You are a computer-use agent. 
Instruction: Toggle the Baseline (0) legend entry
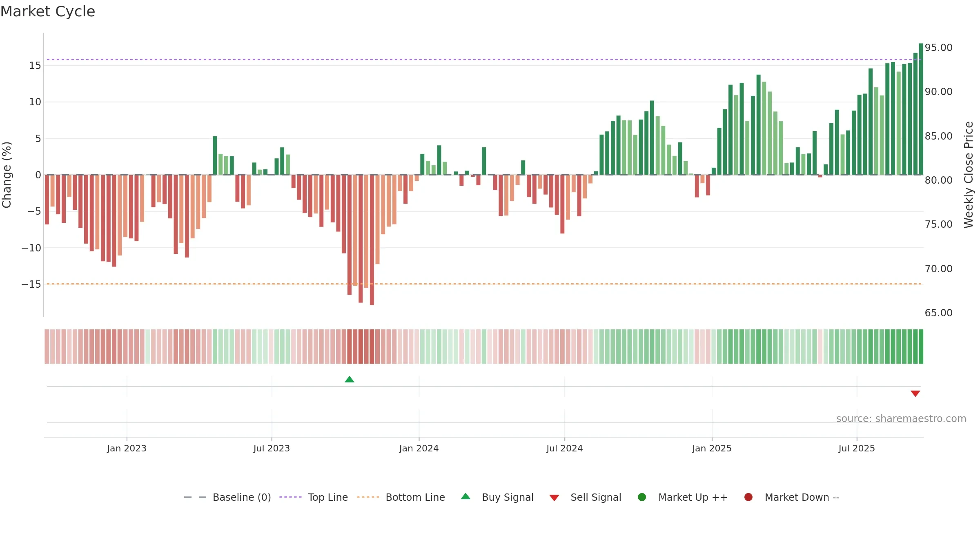coord(227,497)
